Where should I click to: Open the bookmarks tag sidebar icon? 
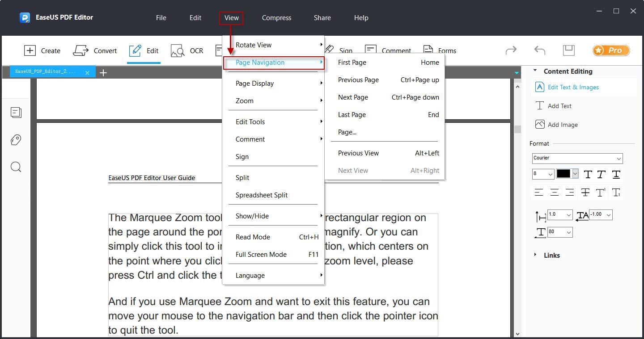[16, 140]
